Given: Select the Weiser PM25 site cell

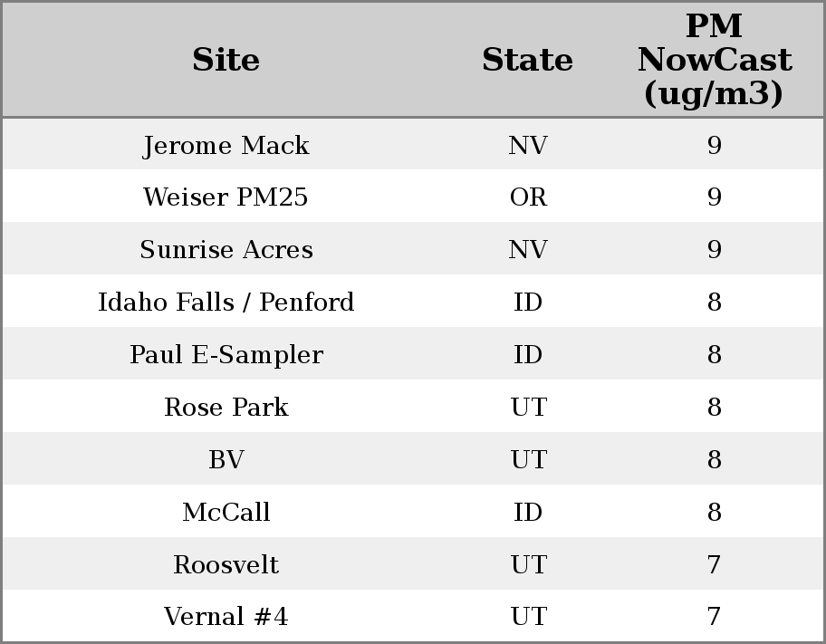Looking at the screenshot, I should tap(226, 197).
